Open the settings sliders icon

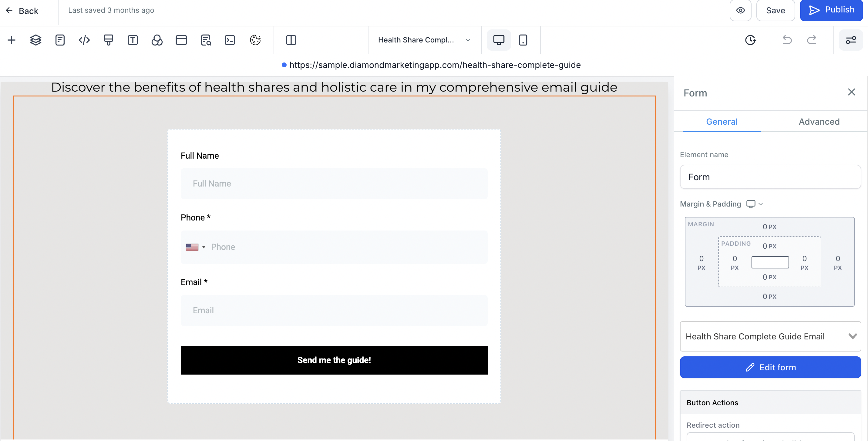click(850, 40)
